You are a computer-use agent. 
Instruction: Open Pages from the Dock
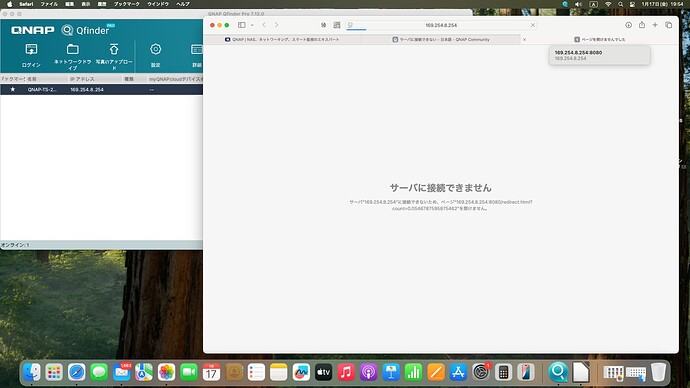436,372
